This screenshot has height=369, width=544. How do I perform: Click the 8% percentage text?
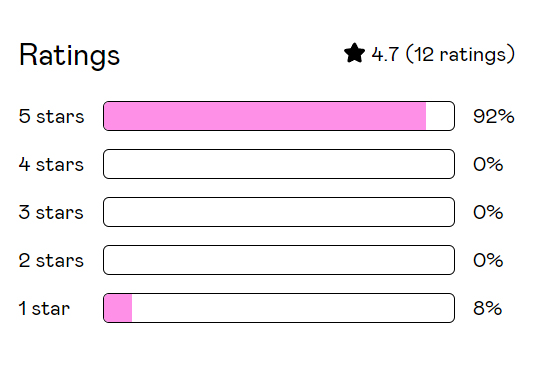pos(487,308)
